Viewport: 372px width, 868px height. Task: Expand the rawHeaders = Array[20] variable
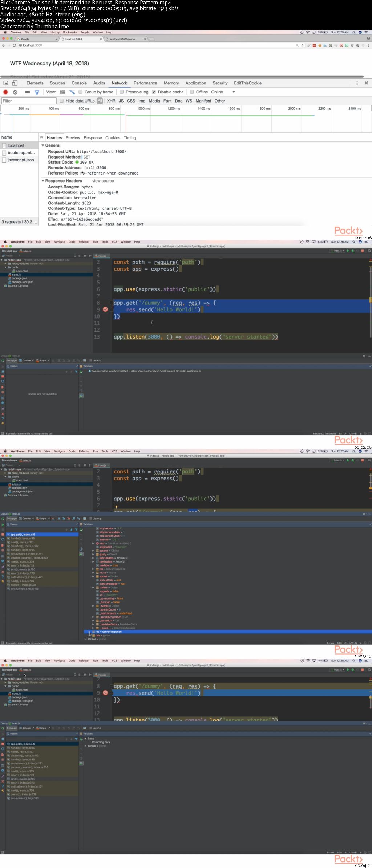pos(93,558)
